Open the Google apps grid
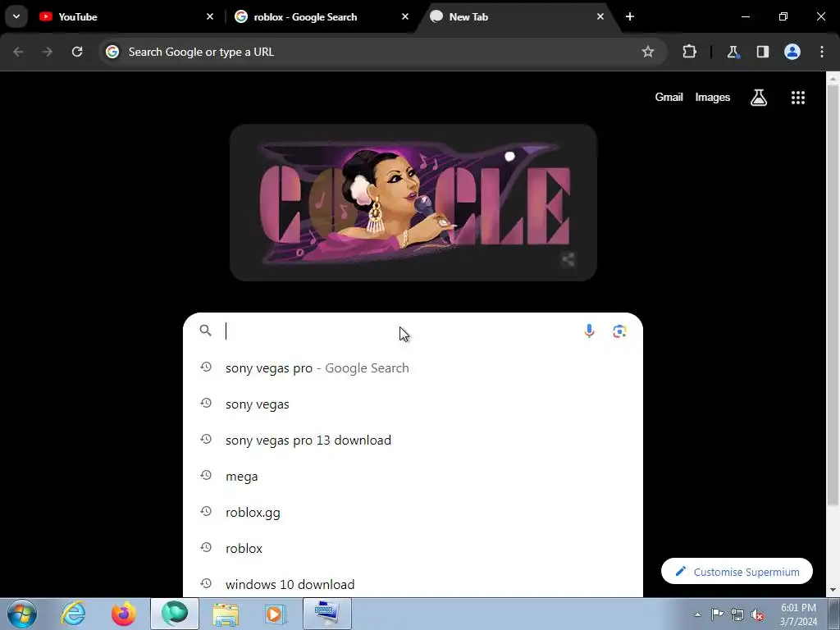The width and height of the screenshot is (840, 630). coord(797,98)
